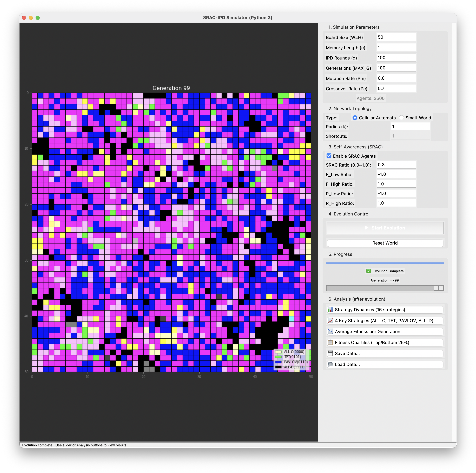Focus the SRAC Ratio input box
Screen dimensions: 476x473
(396, 165)
